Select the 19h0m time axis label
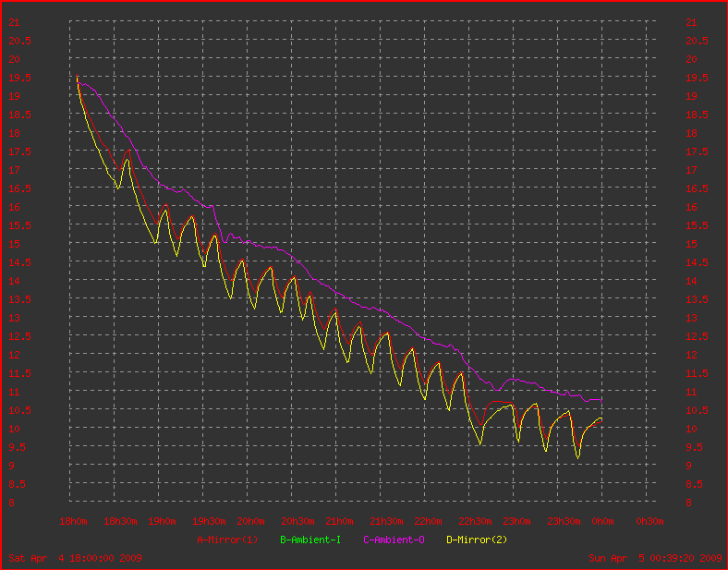 162,521
